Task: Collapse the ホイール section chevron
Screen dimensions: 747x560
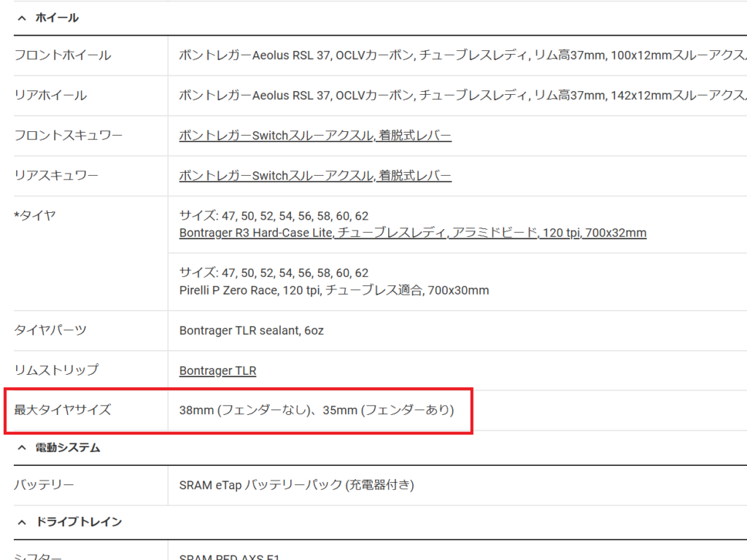Action: [21, 17]
